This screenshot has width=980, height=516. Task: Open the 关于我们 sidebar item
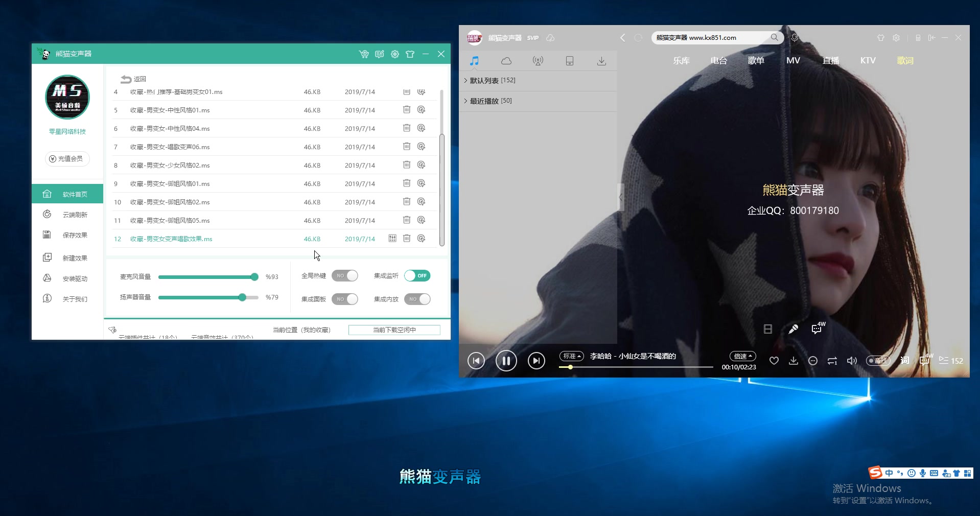pos(67,299)
